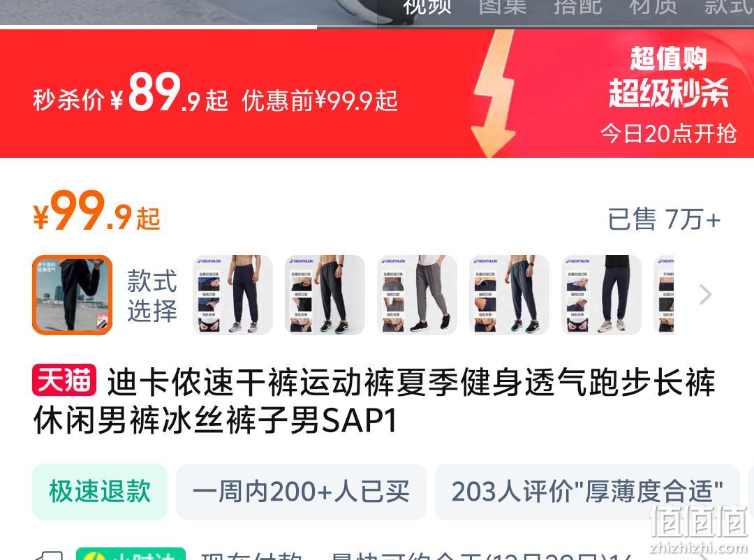Choose the fifth navy pants with black top thumbnail
The width and height of the screenshot is (754, 560).
(x=601, y=295)
